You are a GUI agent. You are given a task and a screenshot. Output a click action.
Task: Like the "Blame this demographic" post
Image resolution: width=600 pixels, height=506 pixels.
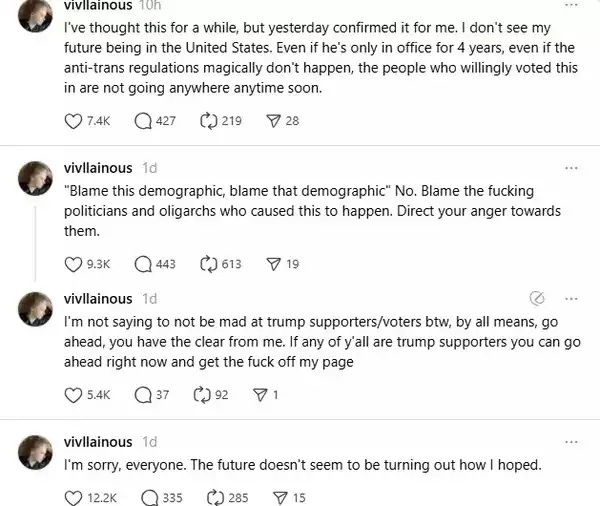coord(72,264)
